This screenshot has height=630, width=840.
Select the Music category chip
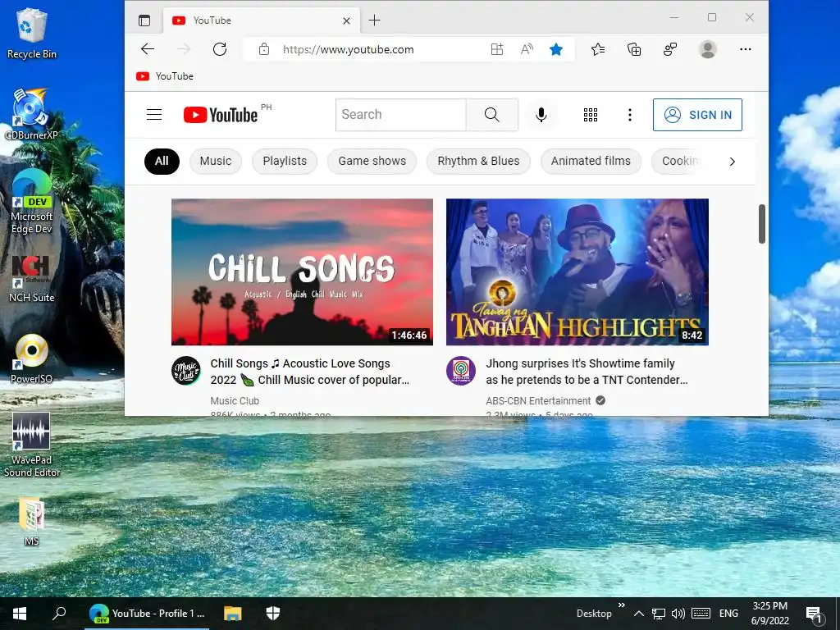[216, 162]
